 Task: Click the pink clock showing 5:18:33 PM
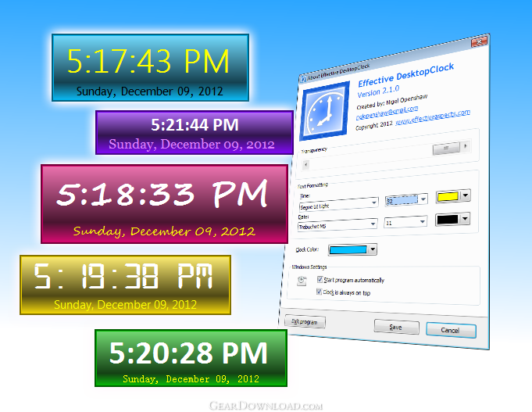point(165,204)
